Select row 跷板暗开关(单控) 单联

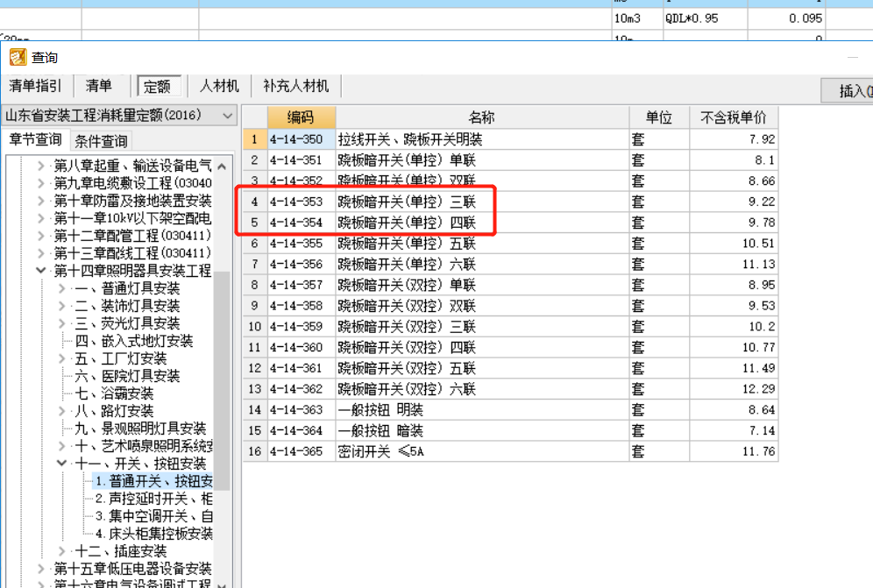tap(510, 160)
